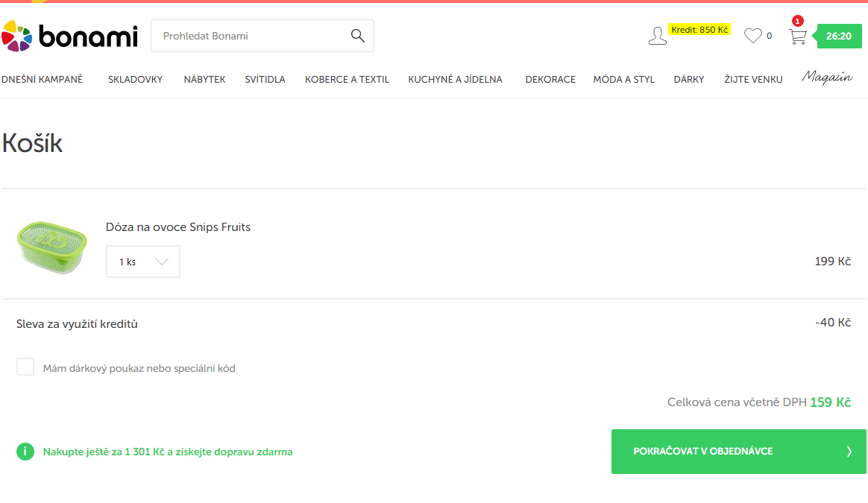Open the shopping cart icon

click(798, 37)
